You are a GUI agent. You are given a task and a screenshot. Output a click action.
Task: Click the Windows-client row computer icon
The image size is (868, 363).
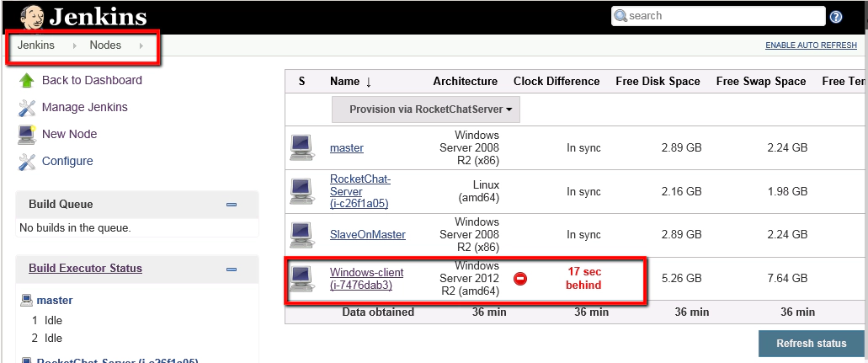point(301,279)
